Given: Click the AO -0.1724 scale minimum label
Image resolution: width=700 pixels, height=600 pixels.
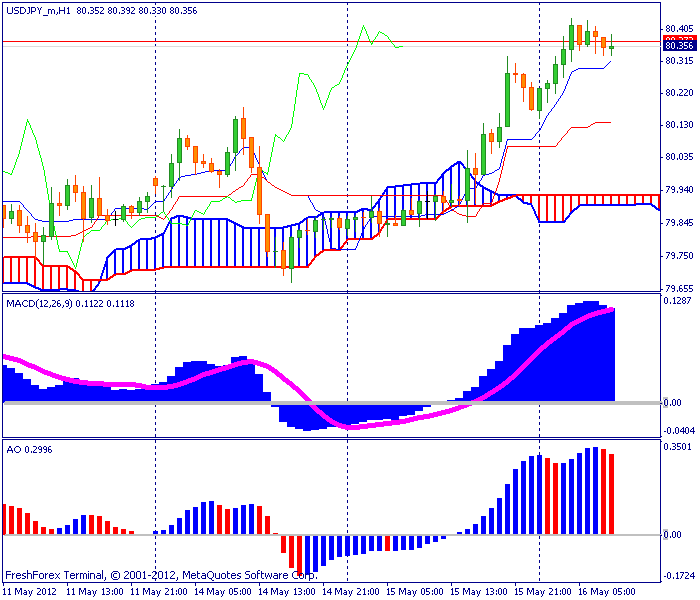Looking at the screenshot, I should [x=679, y=576].
